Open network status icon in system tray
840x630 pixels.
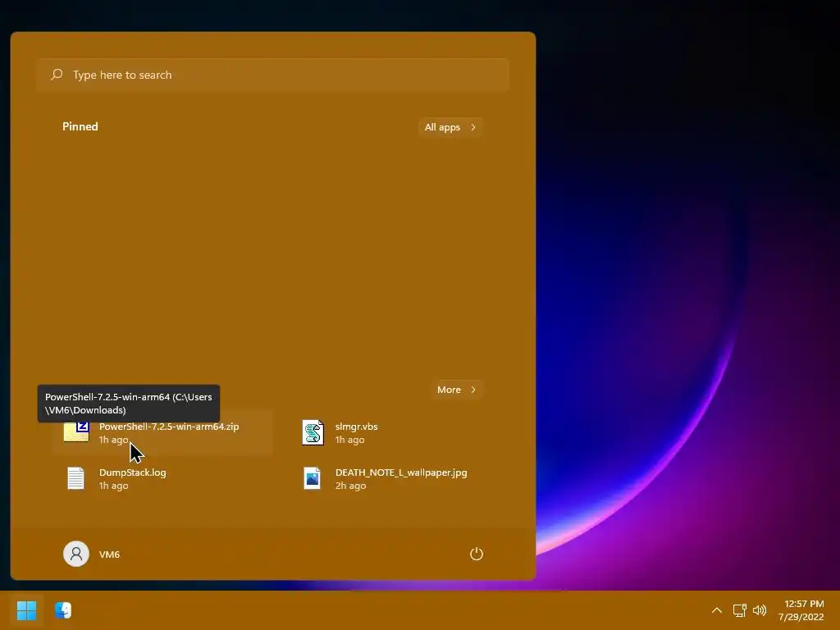pos(740,610)
